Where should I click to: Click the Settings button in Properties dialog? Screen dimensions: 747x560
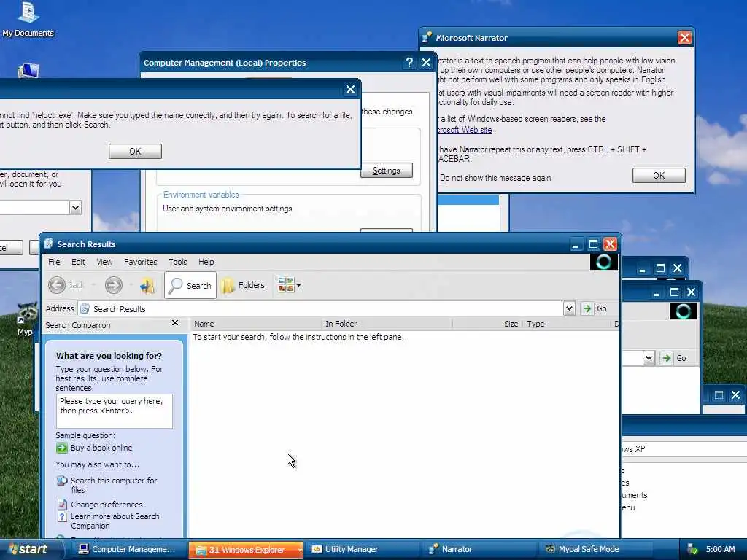click(387, 171)
